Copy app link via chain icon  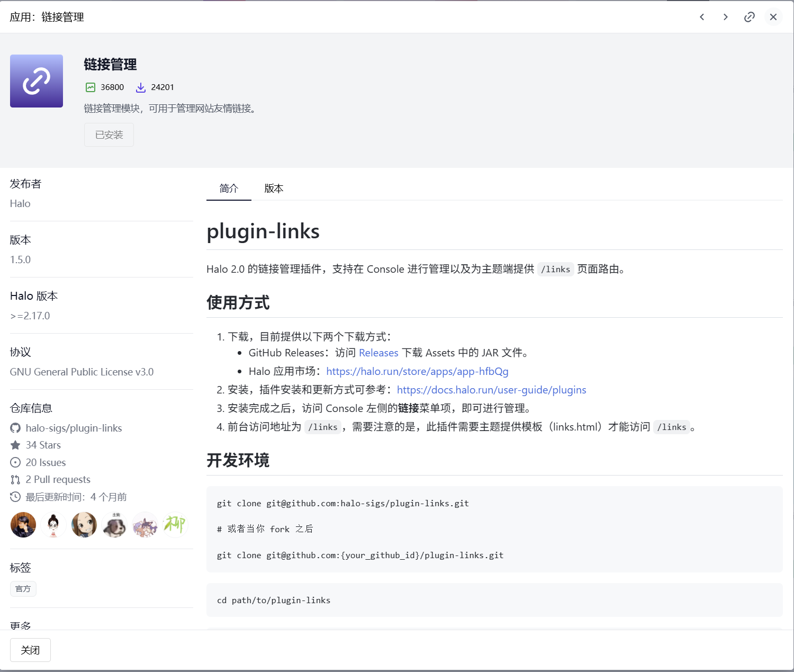(750, 17)
